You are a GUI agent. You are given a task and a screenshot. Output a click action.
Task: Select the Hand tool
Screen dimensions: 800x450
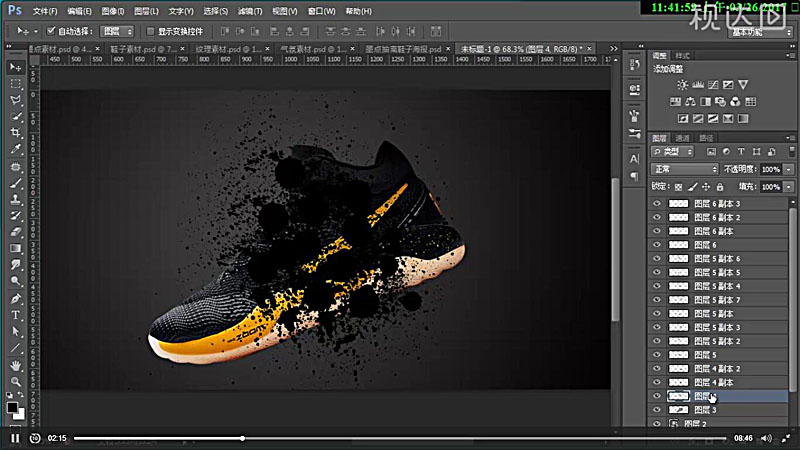pos(15,366)
